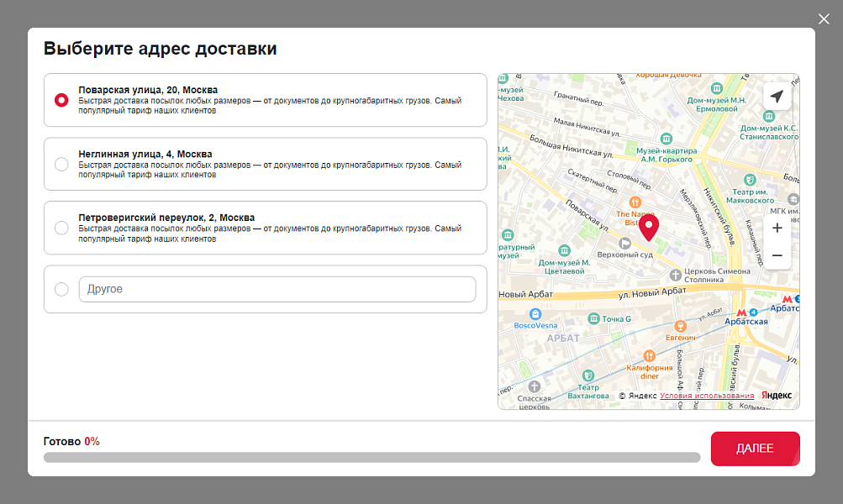Click the Готово progress bar
This screenshot has width=843, height=504.
point(371,458)
